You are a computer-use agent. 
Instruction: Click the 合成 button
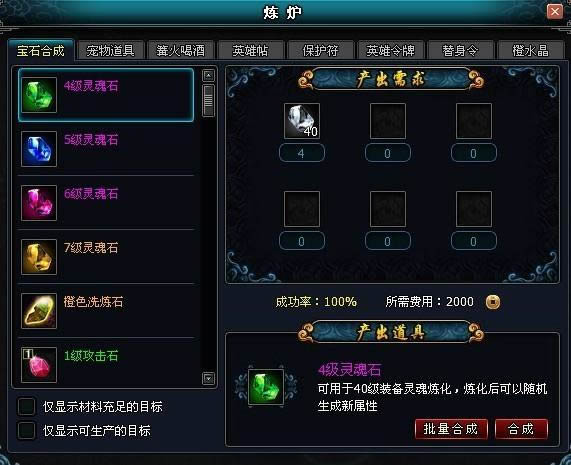point(521,429)
